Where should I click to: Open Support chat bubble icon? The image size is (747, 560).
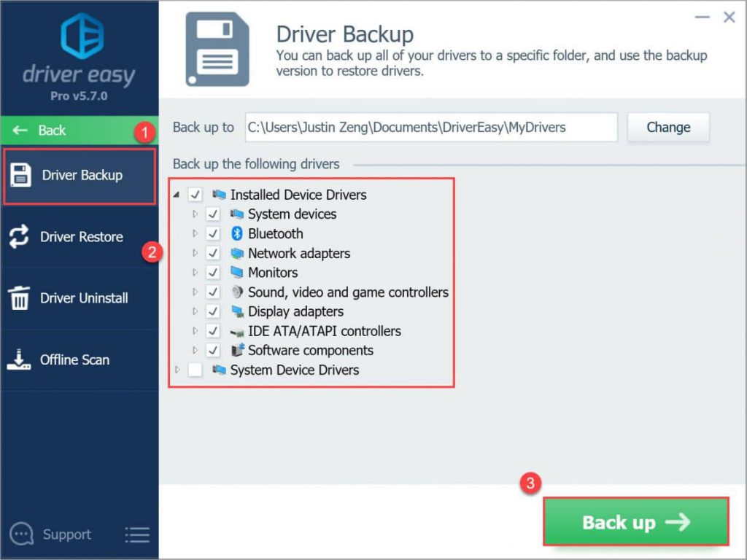coord(21,534)
